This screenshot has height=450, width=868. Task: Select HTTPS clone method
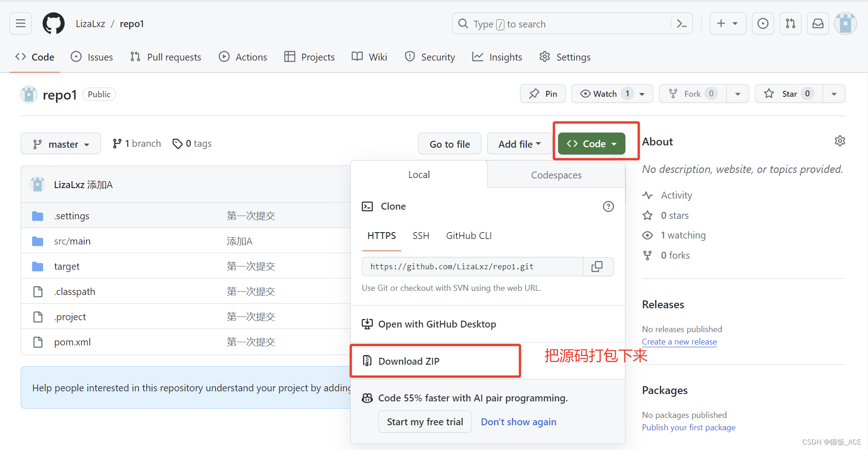(x=381, y=236)
